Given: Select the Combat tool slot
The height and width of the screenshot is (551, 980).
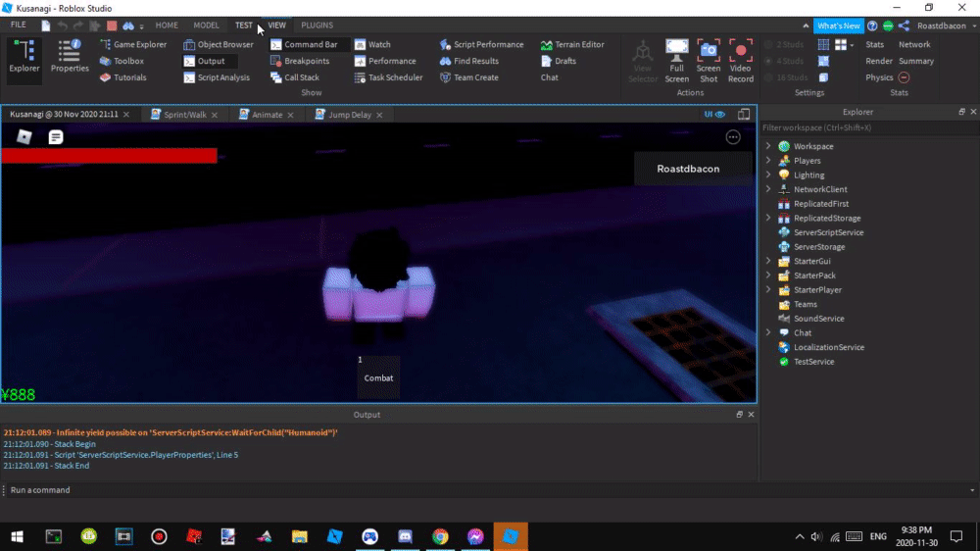Looking at the screenshot, I should tap(378, 377).
